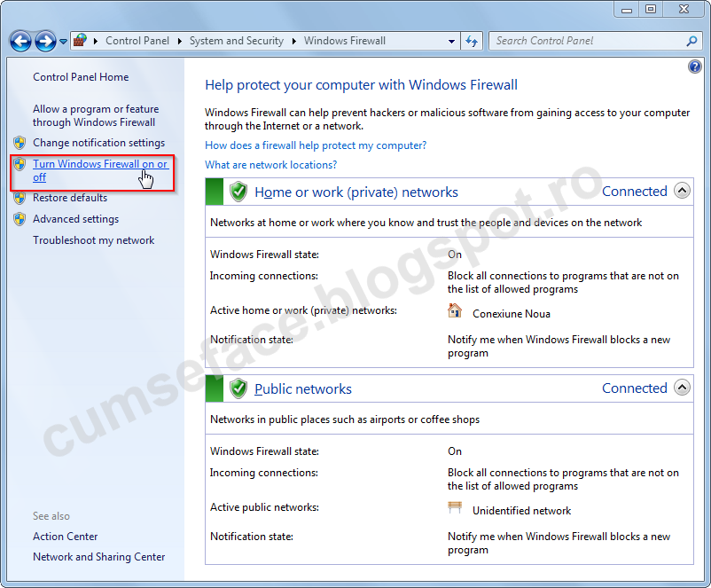Viewport: 711px width, 588px height.
Task: Click Conexiune Noua network name
Action: pyautogui.click(x=512, y=314)
